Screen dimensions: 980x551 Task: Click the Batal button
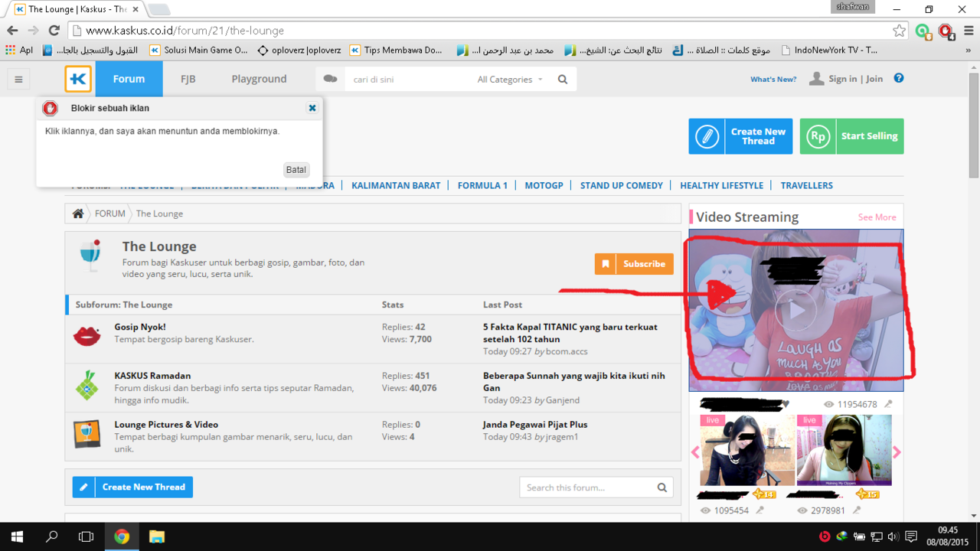[296, 170]
